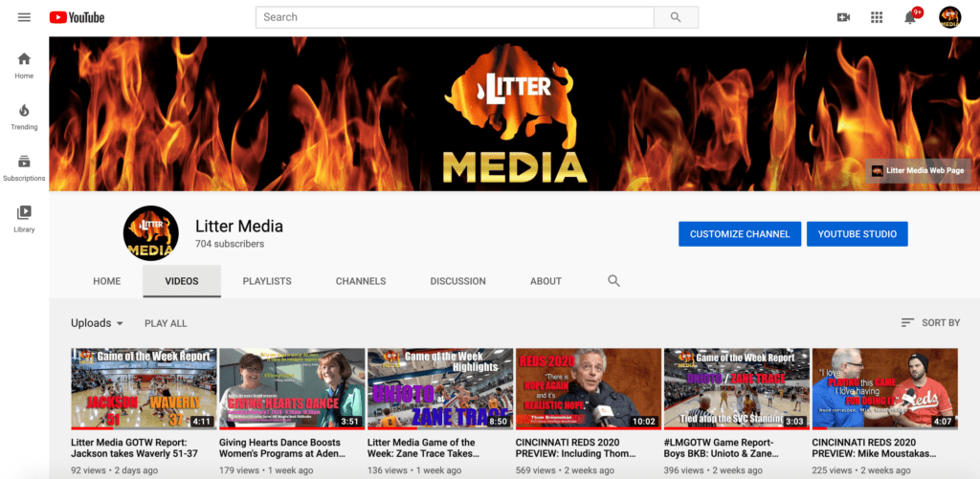Click the Litter Media channel name
Screen dimensions: 980x479
pos(239,226)
